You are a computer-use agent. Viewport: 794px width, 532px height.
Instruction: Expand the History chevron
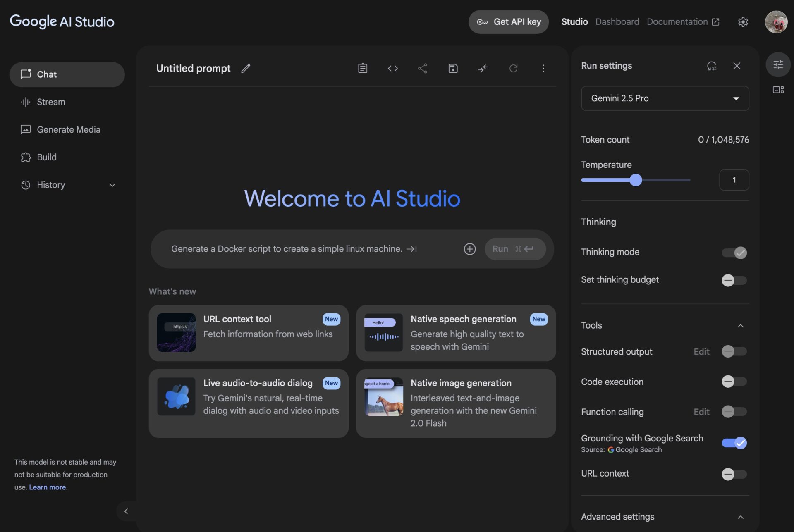tap(112, 185)
